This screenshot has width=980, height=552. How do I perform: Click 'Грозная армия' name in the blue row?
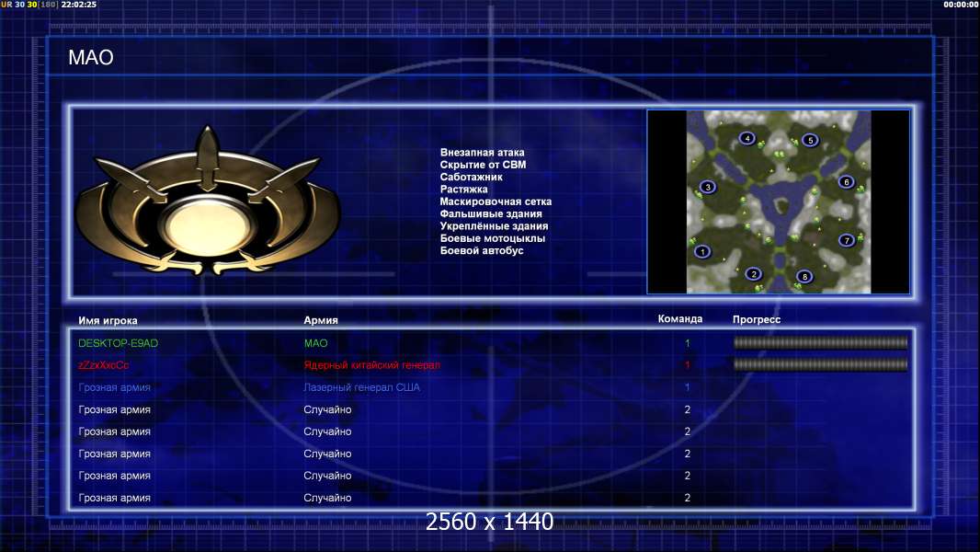[x=114, y=387]
